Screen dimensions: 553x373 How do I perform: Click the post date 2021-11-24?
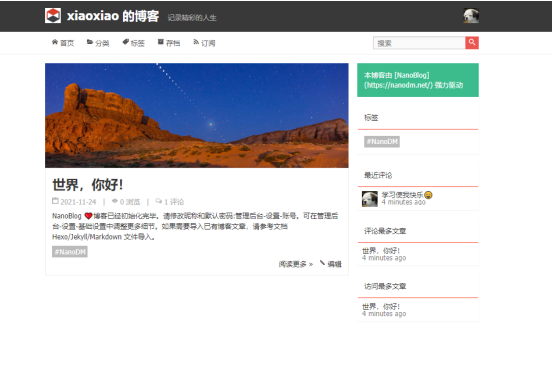[78, 202]
